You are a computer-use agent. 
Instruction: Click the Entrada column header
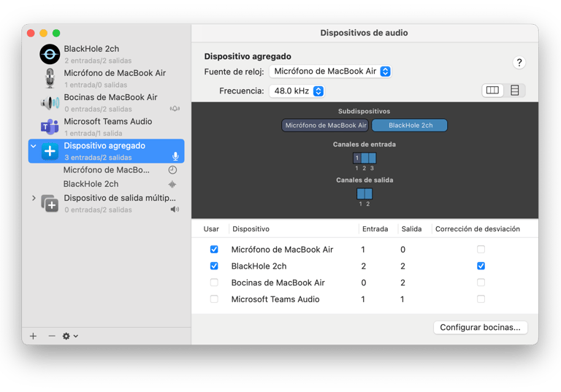(x=375, y=229)
